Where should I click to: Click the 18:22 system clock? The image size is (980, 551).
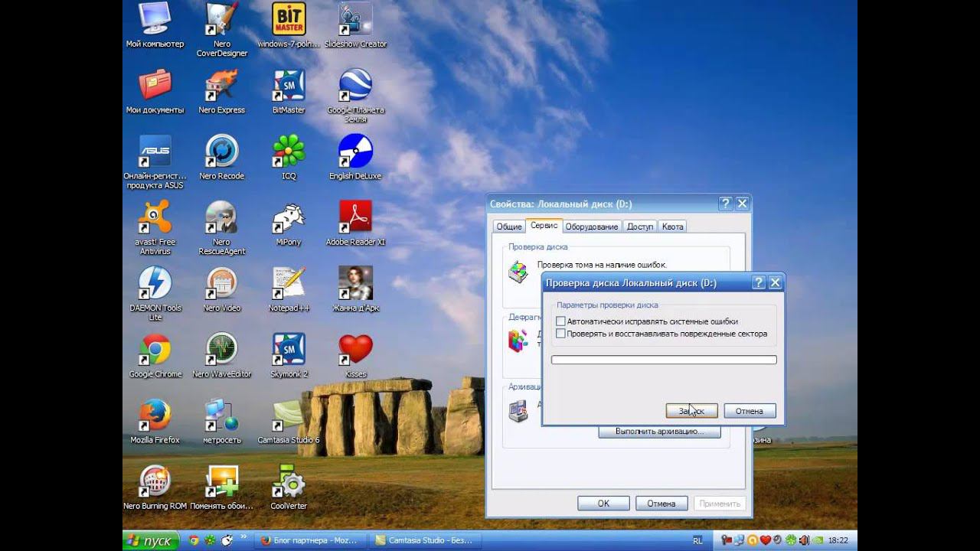838,540
